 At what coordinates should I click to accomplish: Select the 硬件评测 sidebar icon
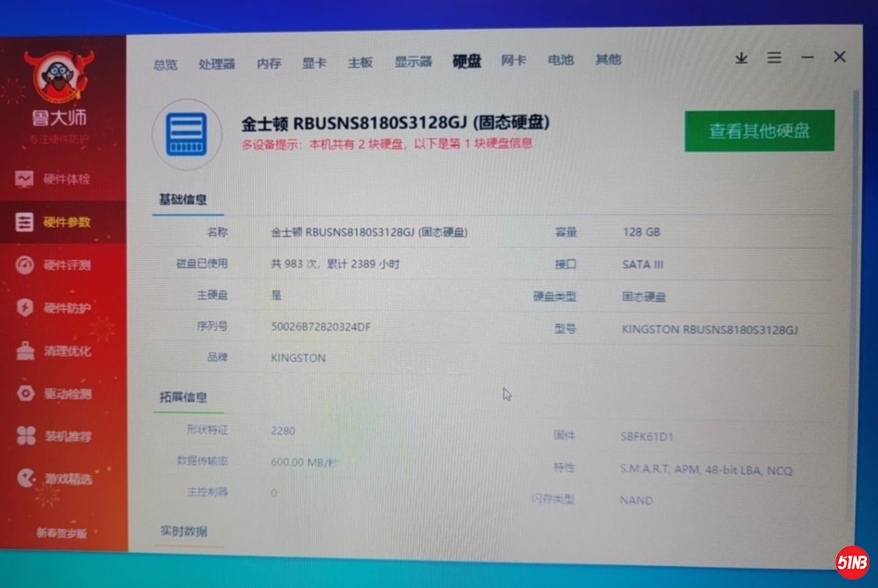click(25, 265)
